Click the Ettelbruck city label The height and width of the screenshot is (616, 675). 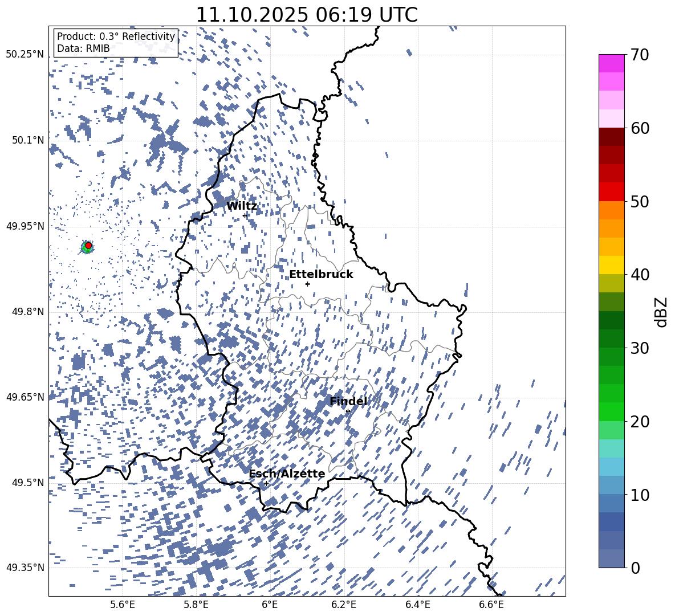321,275
